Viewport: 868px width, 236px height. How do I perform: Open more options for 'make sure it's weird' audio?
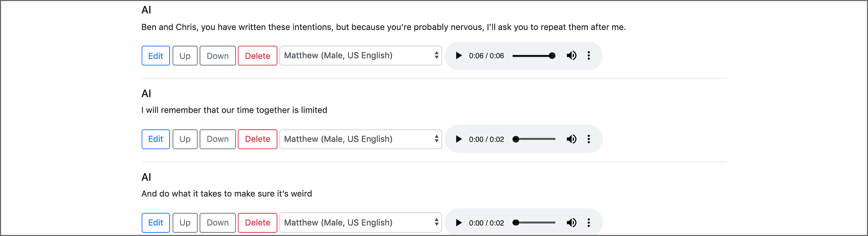pyautogui.click(x=589, y=223)
